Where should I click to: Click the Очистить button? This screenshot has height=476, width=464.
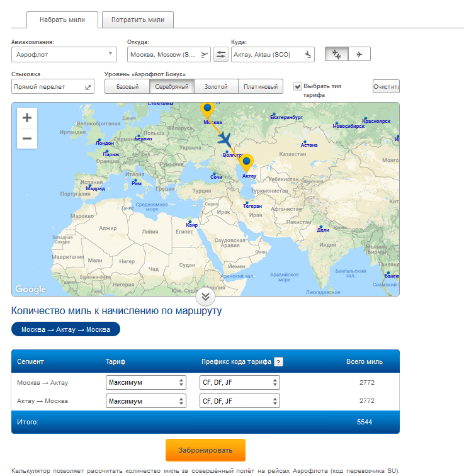pyautogui.click(x=386, y=86)
